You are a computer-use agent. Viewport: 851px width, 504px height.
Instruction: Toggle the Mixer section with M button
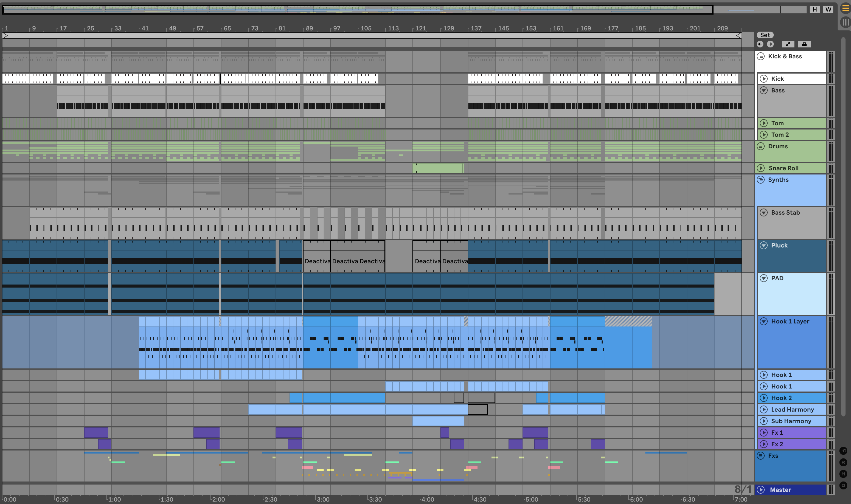coord(843,474)
